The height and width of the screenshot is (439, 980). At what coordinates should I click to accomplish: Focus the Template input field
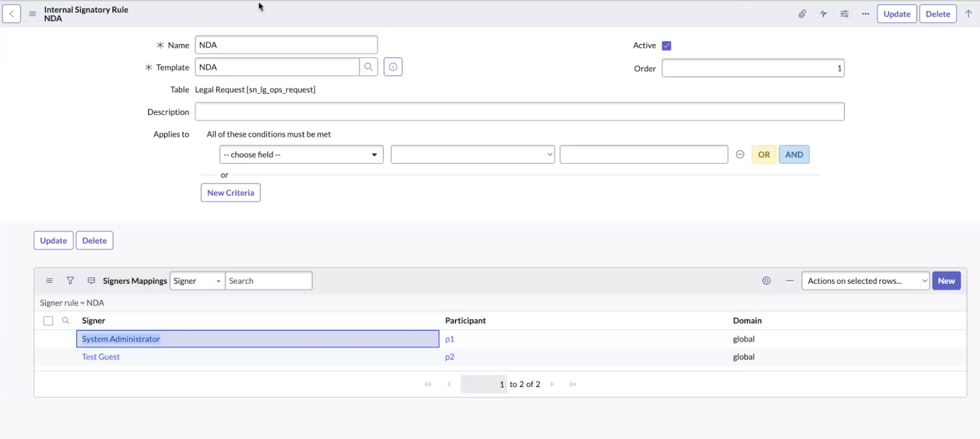click(277, 67)
